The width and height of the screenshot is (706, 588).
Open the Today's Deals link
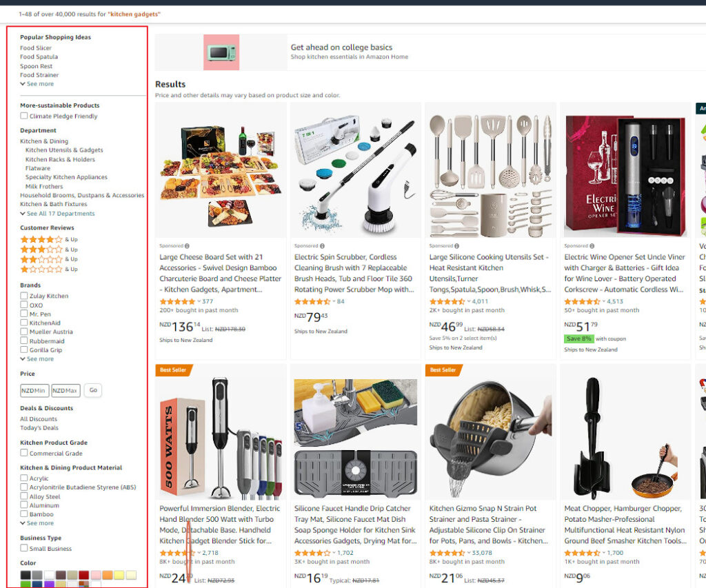click(39, 428)
